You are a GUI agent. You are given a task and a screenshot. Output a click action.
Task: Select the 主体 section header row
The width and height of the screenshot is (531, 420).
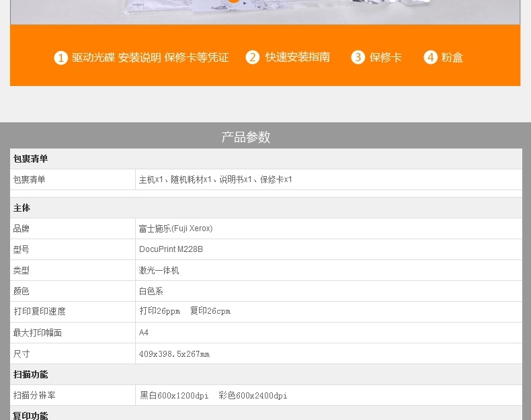click(22, 208)
